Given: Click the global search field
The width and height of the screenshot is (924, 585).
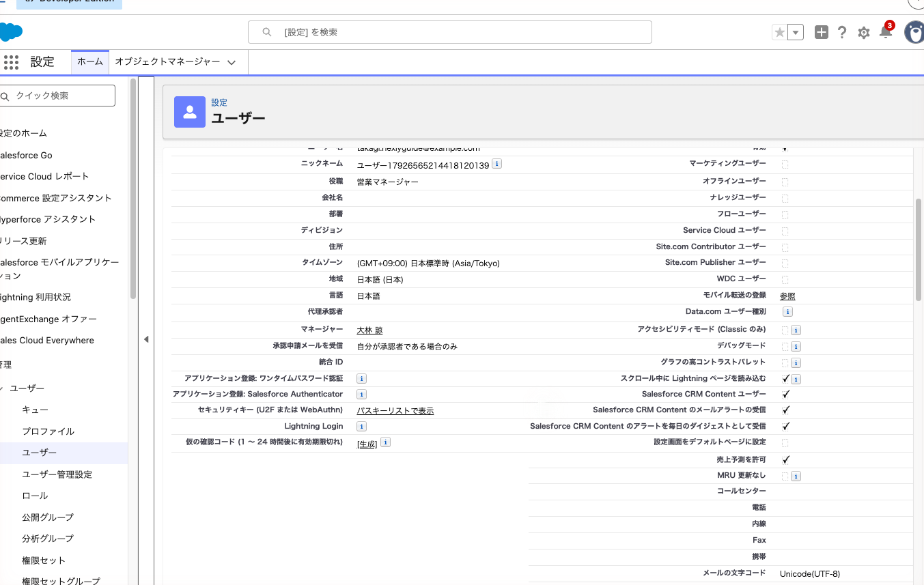Looking at the screenshot, I should (x=449, y=32).
